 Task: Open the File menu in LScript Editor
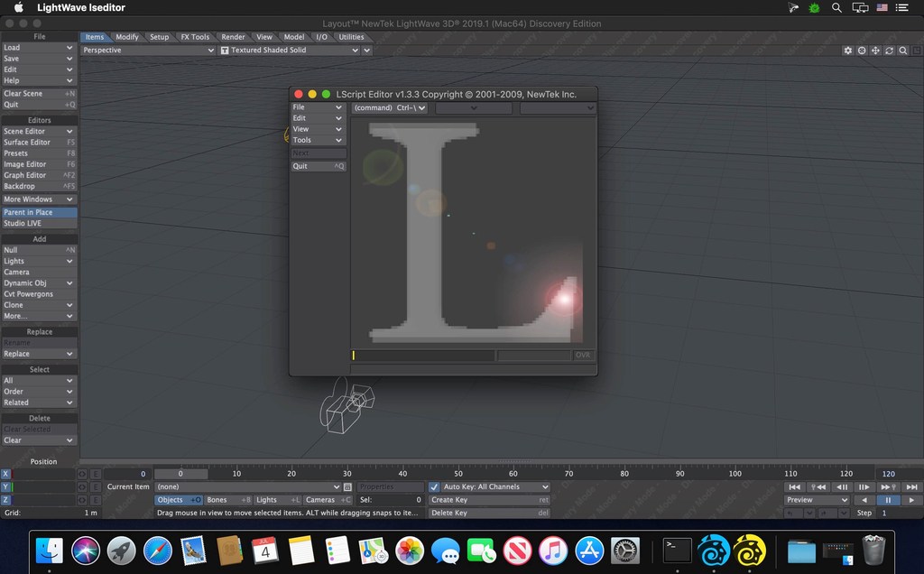316,106
